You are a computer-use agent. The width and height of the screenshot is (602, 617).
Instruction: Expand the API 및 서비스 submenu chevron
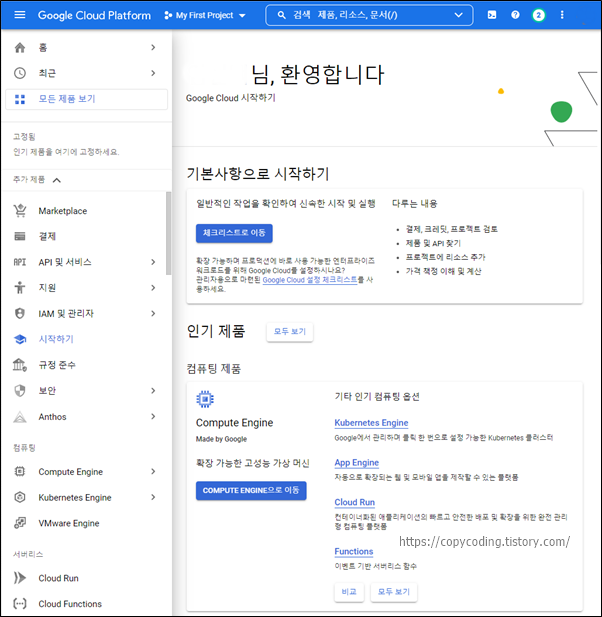point(153,262)
